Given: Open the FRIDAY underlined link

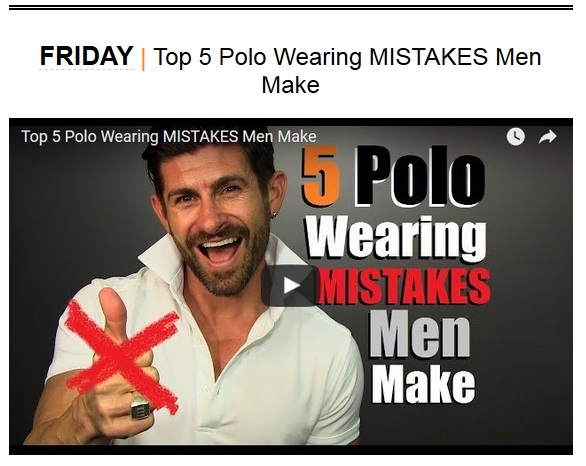Looking at the screenshot, I should (x=86, y=56).
